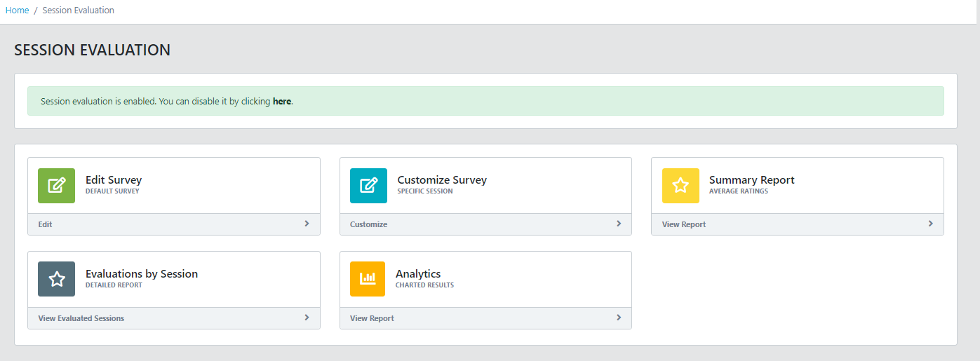Screen dimensions: 980x361
Task: Click the Customize Survey card title
Action: coord(442,180)
